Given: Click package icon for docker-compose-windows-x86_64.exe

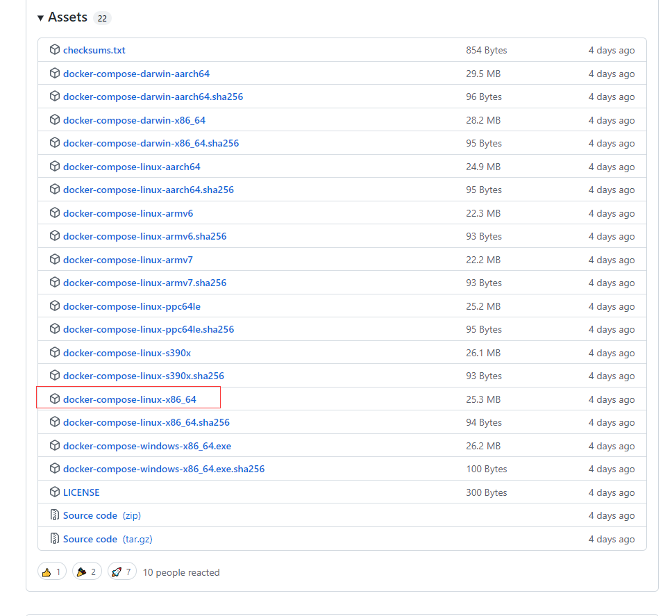Looking at the screenshot, I should tap(54, 445).
